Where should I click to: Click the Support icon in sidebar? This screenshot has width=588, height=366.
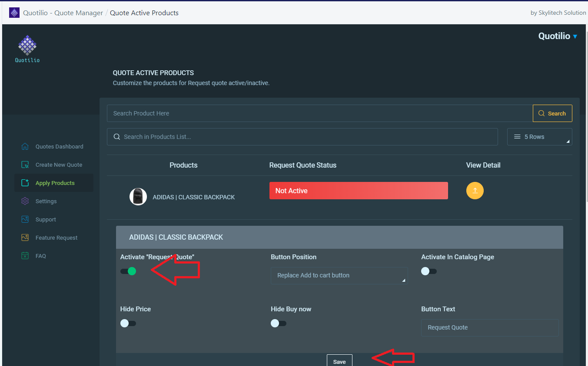(25, 219)
